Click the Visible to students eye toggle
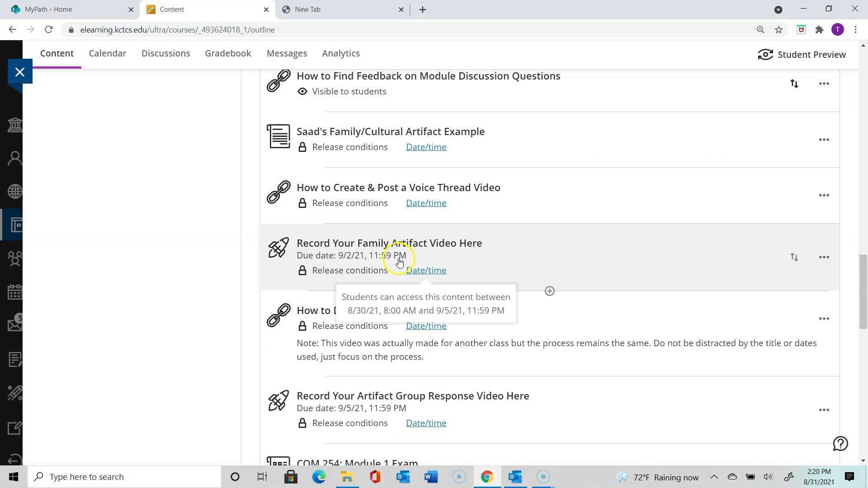This screenshot has height=488, width=868. click(x=302, y=91)
